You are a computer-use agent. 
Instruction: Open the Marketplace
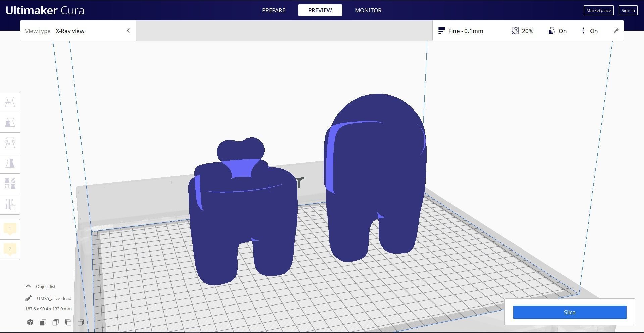click(599, 10)
